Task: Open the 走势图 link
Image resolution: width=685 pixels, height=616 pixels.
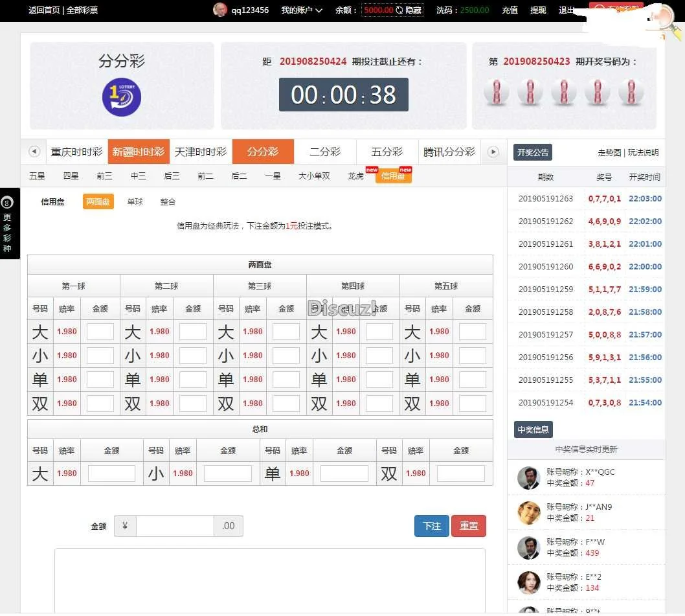Action: [x=609, y=153]
